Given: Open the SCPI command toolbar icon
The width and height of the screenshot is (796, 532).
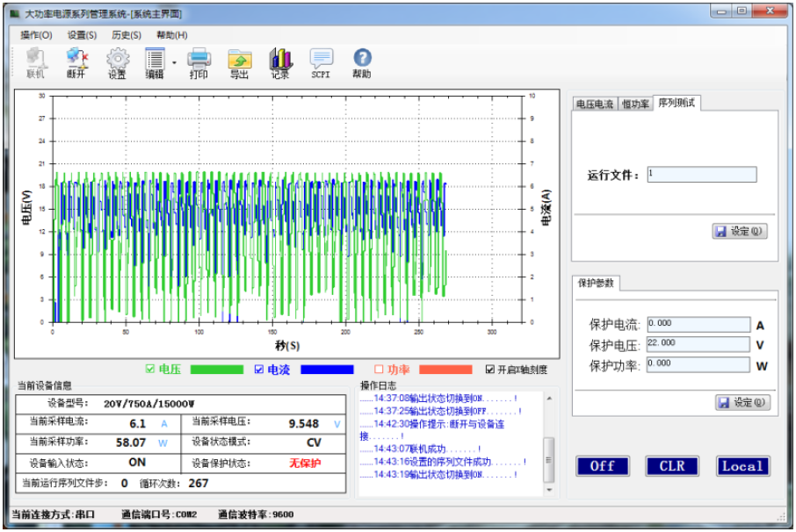Looking at the screenshot, I should click(x=320, y=61).
